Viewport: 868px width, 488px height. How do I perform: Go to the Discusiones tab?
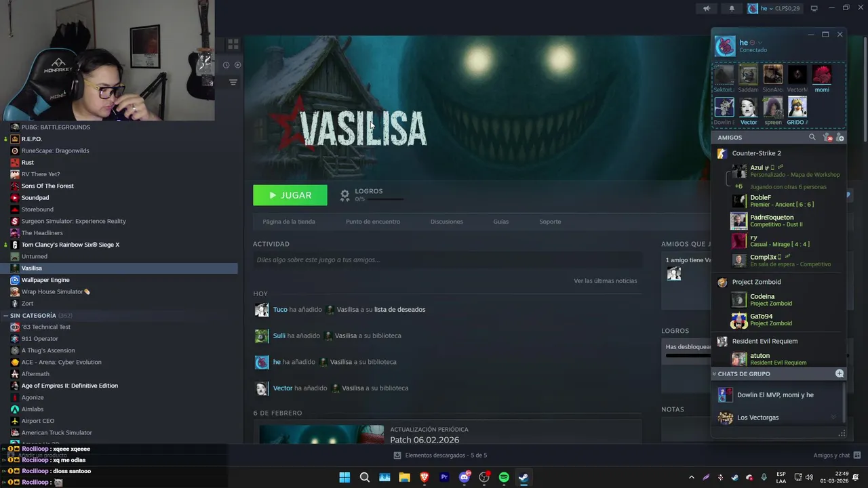[x=447, y=222]
